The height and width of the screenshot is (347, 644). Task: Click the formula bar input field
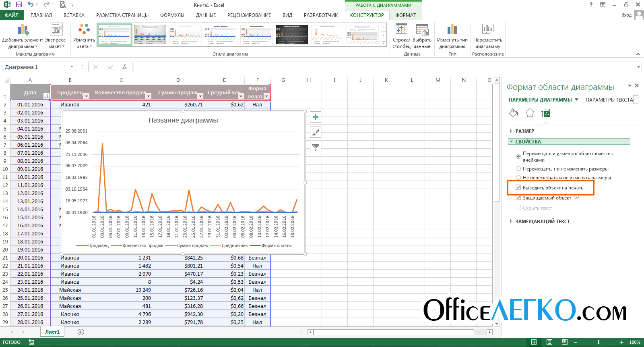(x=384, y=67)
